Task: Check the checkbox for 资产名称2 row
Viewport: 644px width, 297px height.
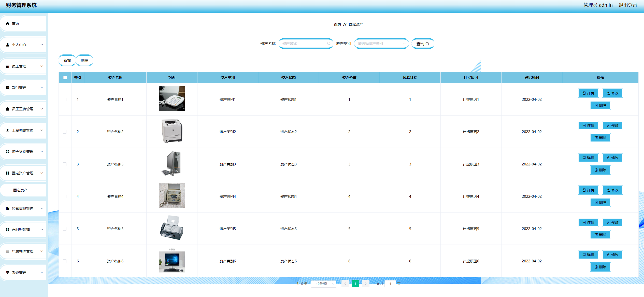Action: pos(65,132)
